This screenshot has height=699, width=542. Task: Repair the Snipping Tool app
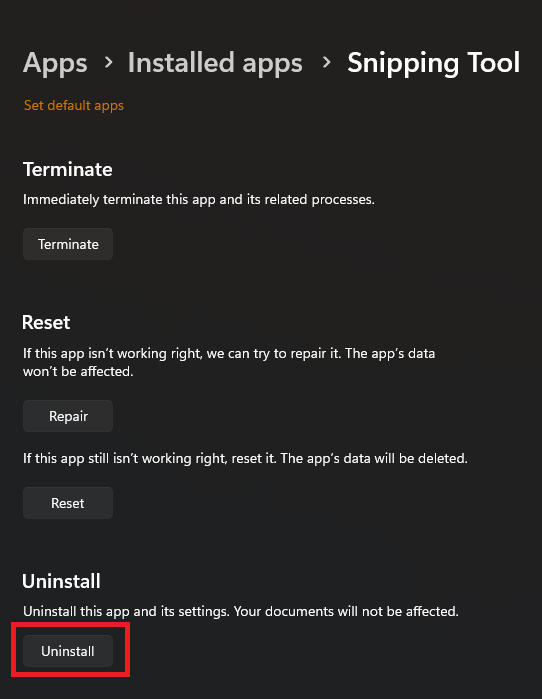[x=68, y=416]
